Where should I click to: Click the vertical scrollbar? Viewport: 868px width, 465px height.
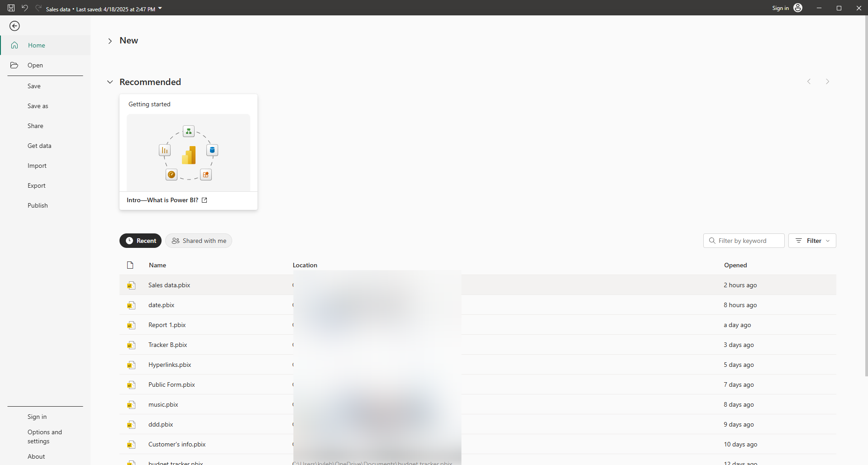[x=866, y=195]
